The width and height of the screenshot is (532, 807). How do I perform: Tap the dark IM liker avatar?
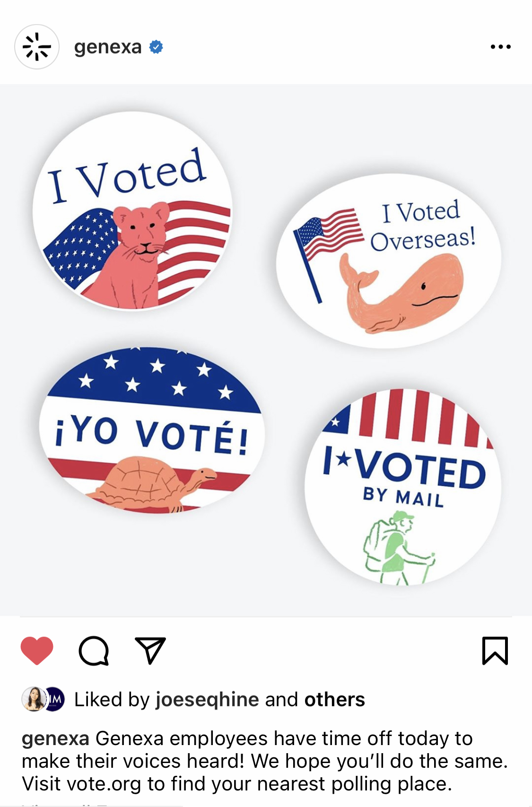tap(55, 699)
